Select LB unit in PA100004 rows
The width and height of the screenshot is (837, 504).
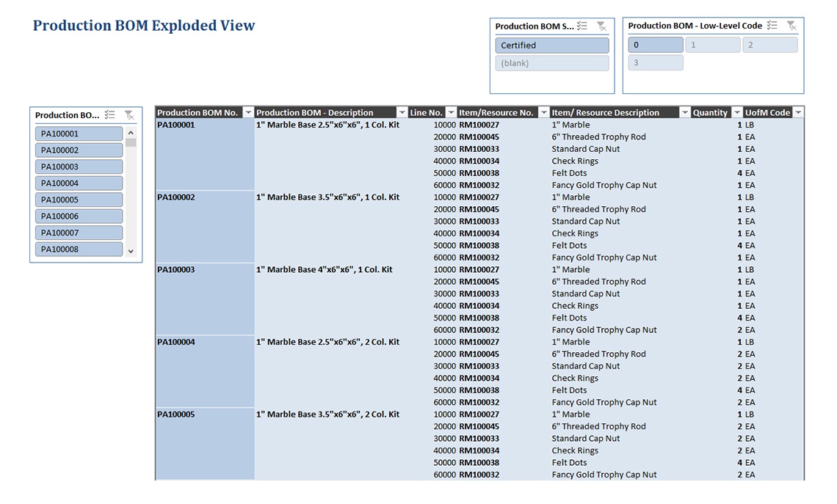click(750, 342)
